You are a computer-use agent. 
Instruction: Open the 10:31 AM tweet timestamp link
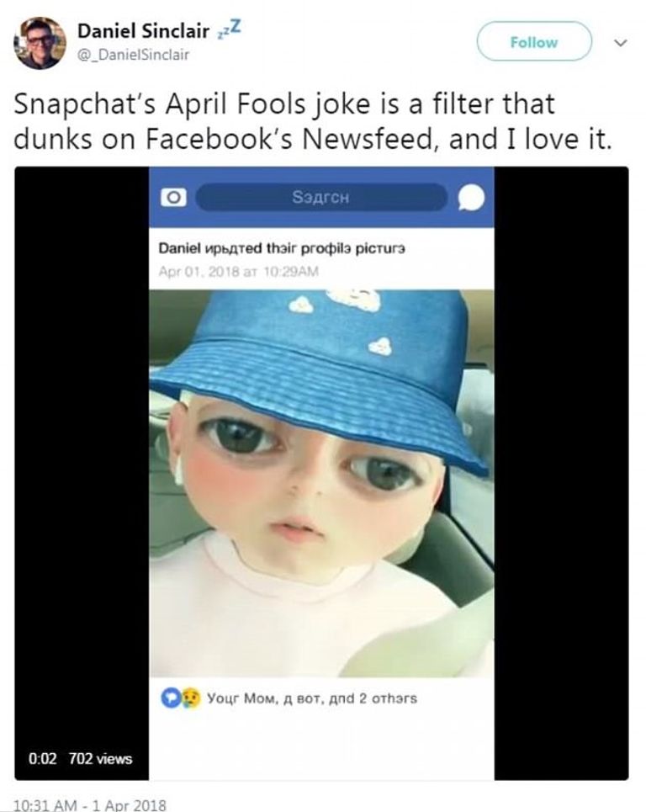[x=90, y=805]
